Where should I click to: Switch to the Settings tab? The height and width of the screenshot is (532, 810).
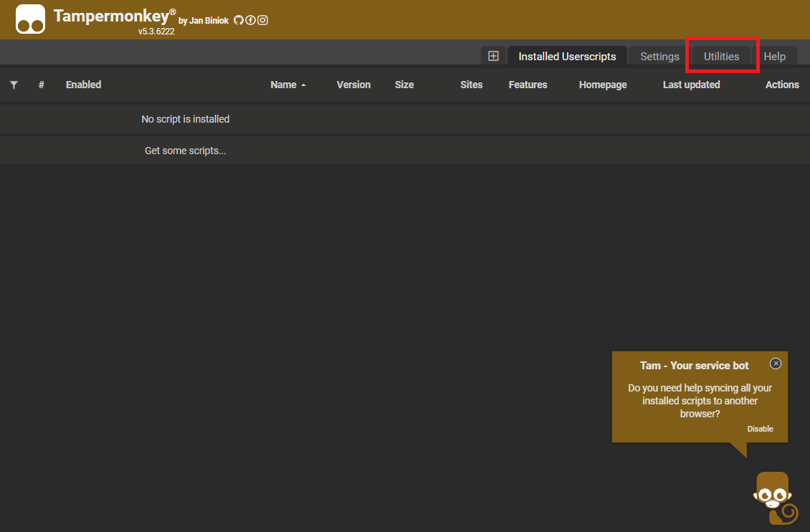pos(659,57)
